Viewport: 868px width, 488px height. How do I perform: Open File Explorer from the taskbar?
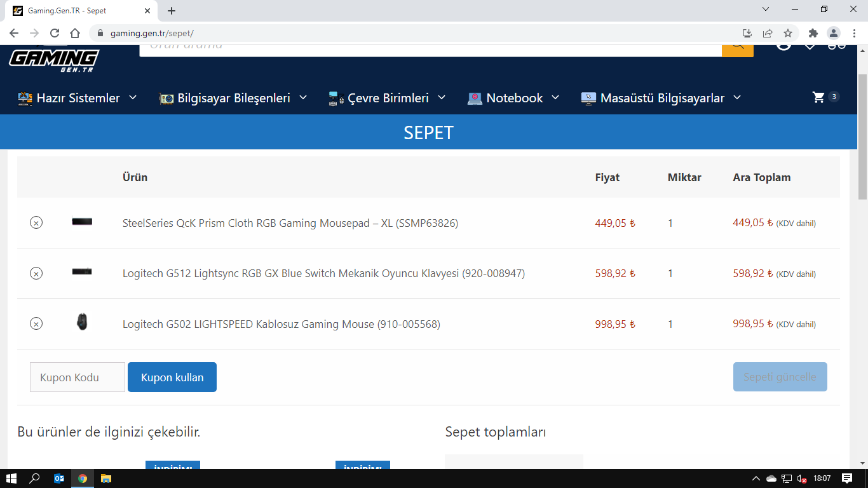[106, 478]
